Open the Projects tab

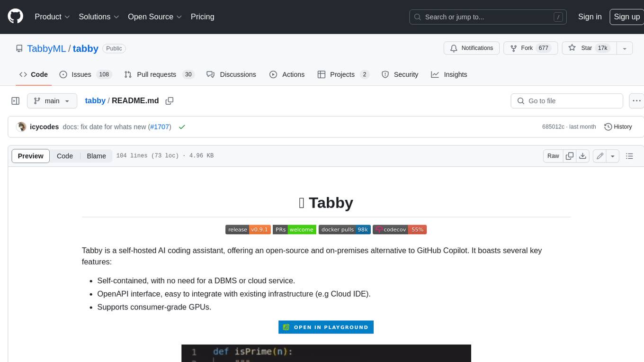click(x=343, y=74)
